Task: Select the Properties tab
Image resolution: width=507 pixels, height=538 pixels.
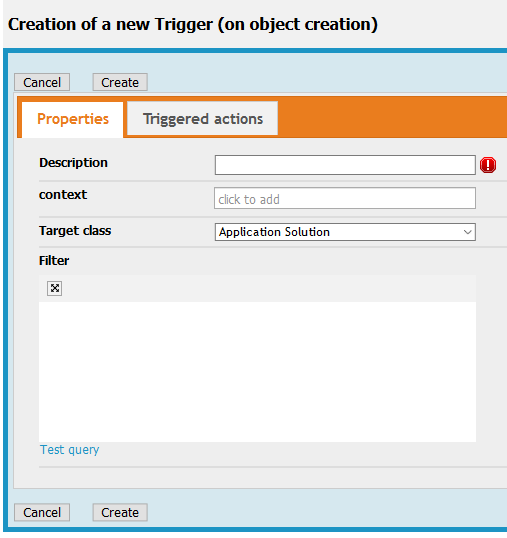Action: [x=73, y=119]
